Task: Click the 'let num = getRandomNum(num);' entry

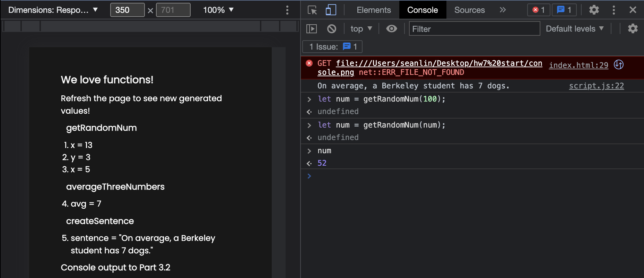Action: coord(381,125)
